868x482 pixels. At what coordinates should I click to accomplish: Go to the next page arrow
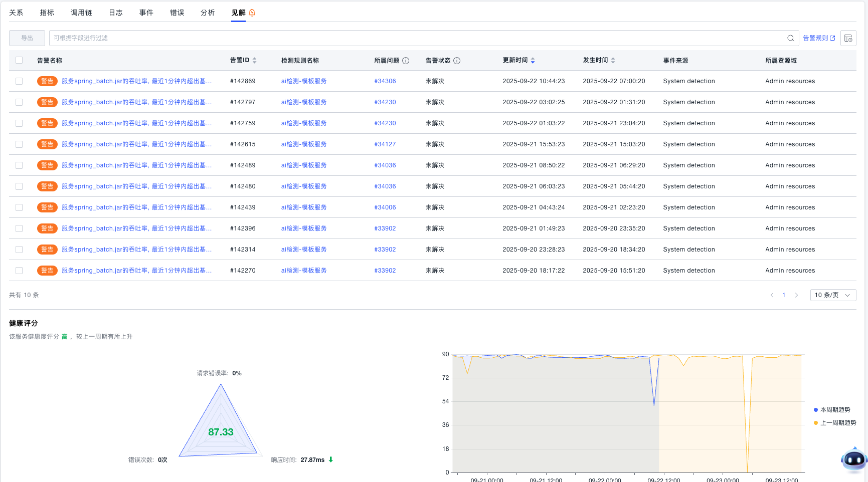[x=796, y=295]
